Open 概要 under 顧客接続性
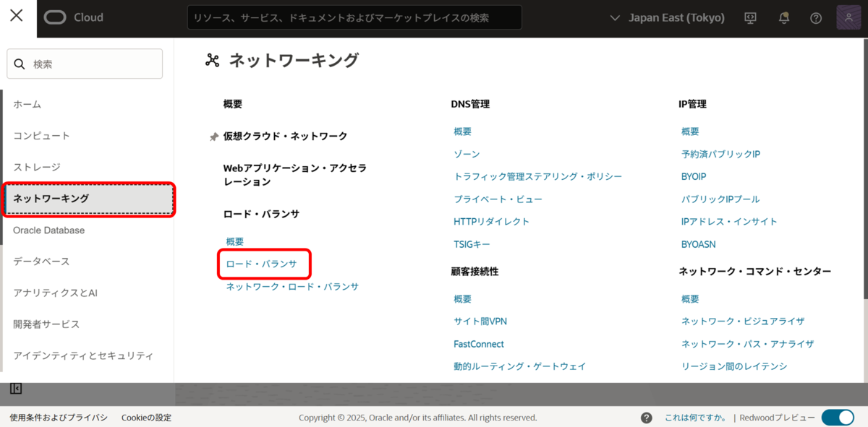 [463, 298]
